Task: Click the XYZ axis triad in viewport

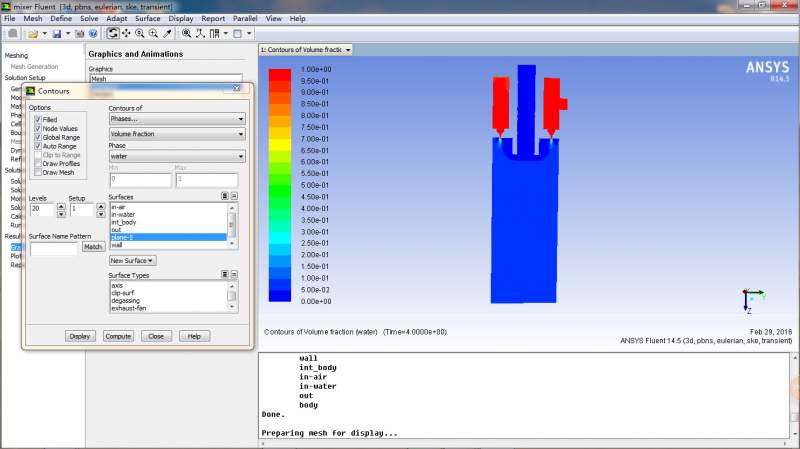Action: (753, 301)
